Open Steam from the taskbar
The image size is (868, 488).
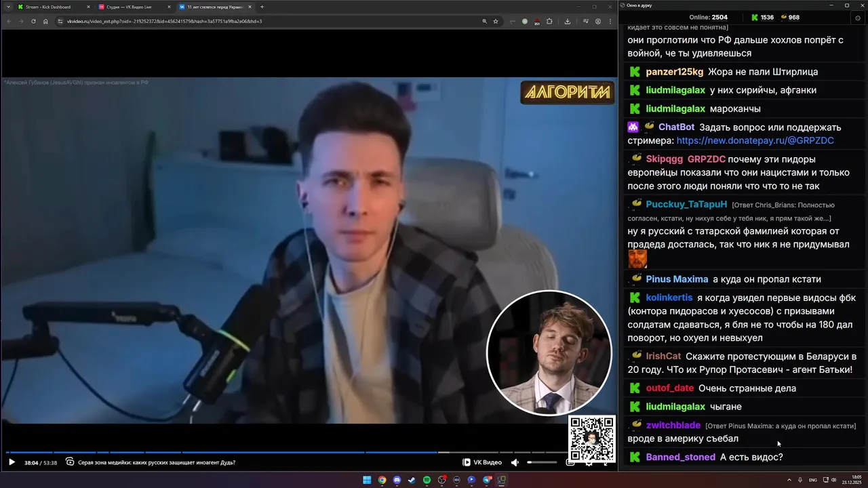[412, 480]
